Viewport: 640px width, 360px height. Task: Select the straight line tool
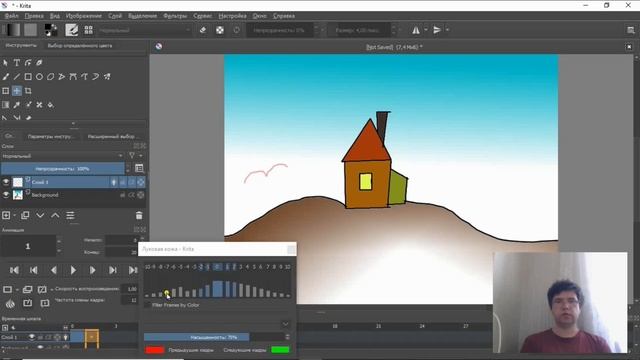(17, 77)
